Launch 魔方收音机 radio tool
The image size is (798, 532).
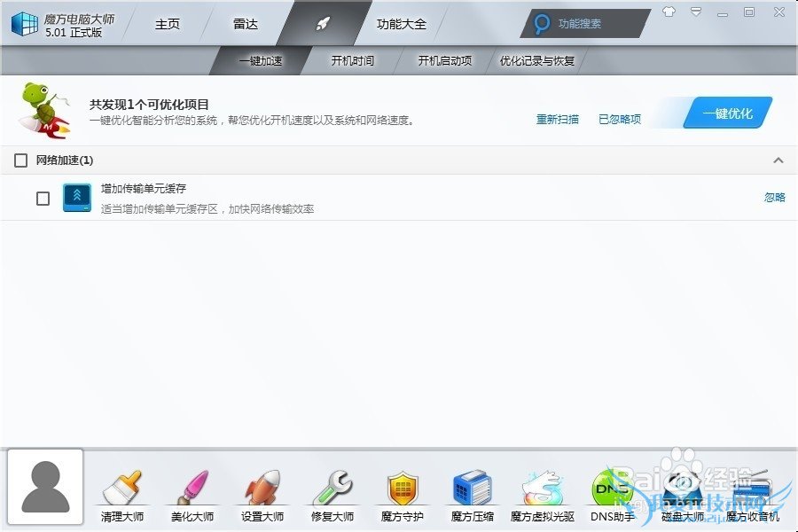pos(752,496)
